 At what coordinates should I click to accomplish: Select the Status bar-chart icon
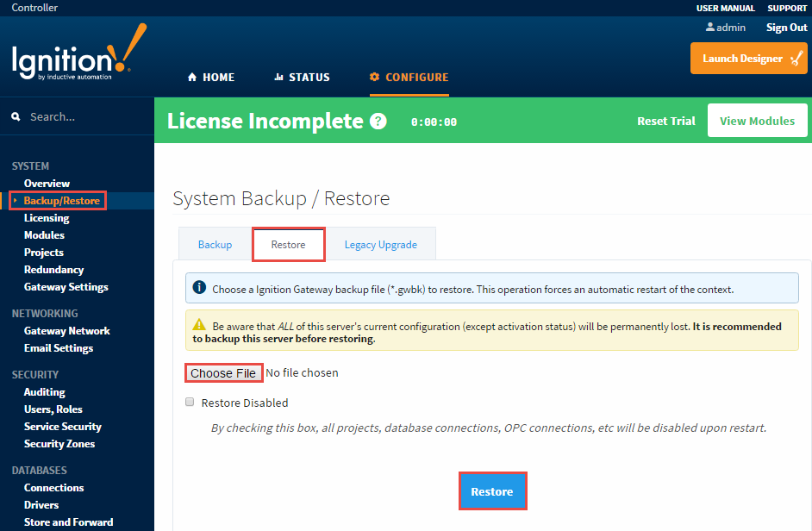[x=278, y=77]
